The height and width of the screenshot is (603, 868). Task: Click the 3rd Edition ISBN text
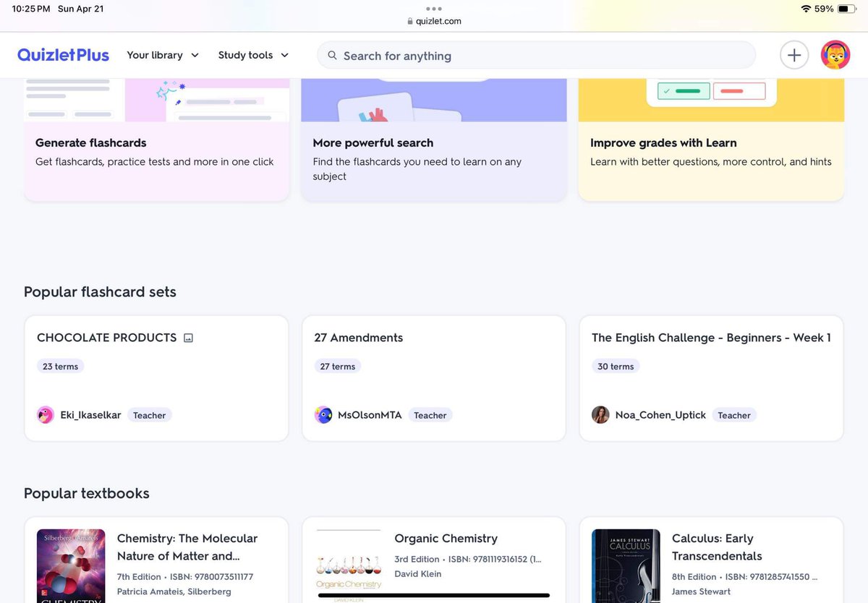[x=468, y=560]
